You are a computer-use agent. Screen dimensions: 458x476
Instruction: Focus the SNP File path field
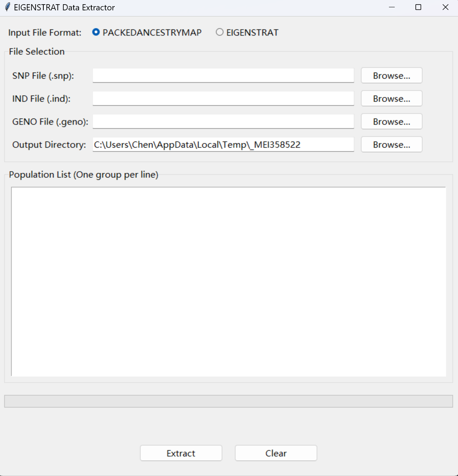point(223,76)
